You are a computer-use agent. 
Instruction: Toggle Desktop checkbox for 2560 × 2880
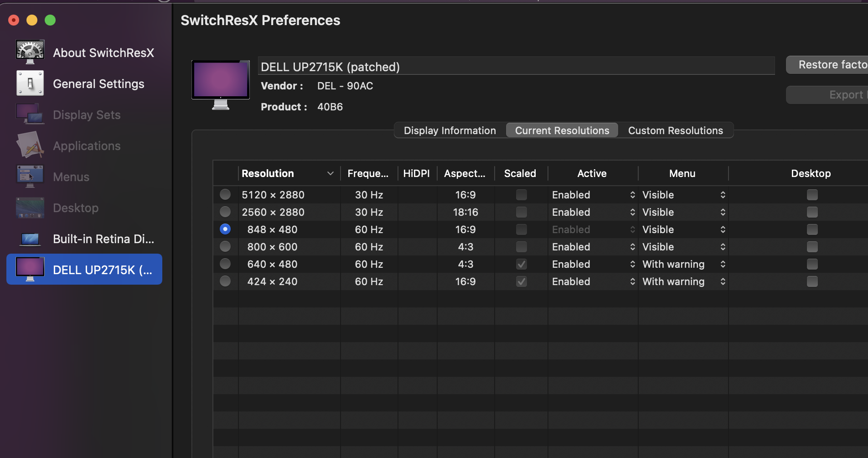[812, 212]
